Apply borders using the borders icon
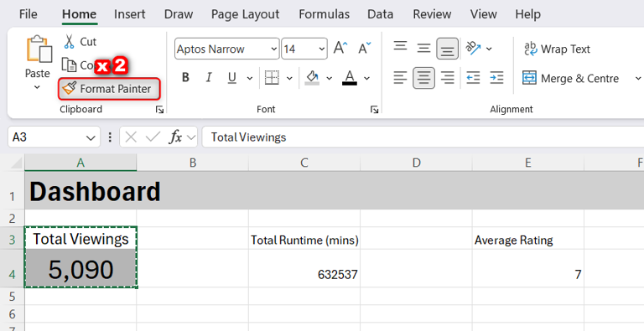644x331 pixels. coord(272,78)
